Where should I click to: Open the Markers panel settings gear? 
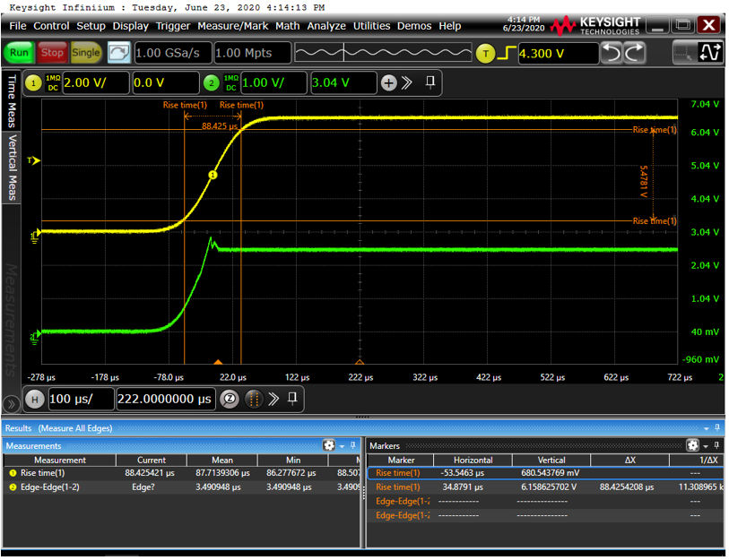coord(690,445)
